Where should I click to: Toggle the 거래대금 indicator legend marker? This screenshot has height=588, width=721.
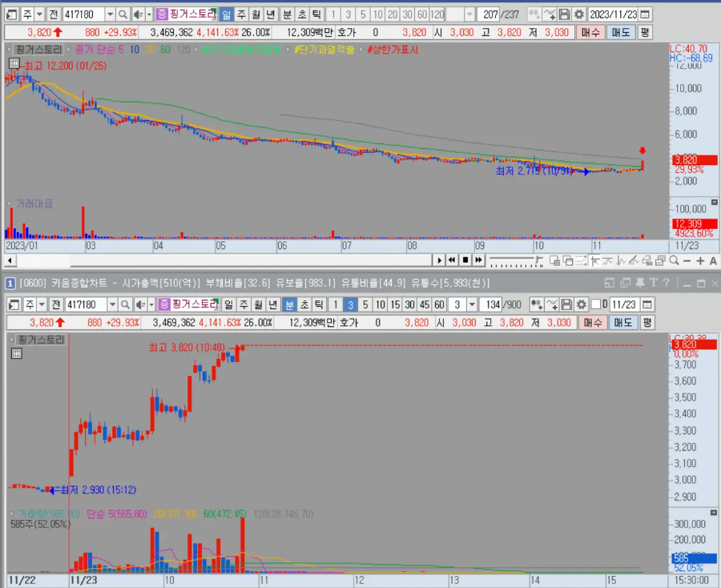pyautogui.click(x=9, y=203)
